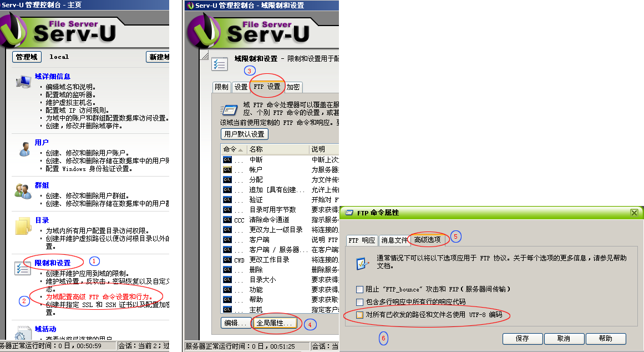Click the command icon in the 主机 row
644x352 pixels.
tap(227, 310)
